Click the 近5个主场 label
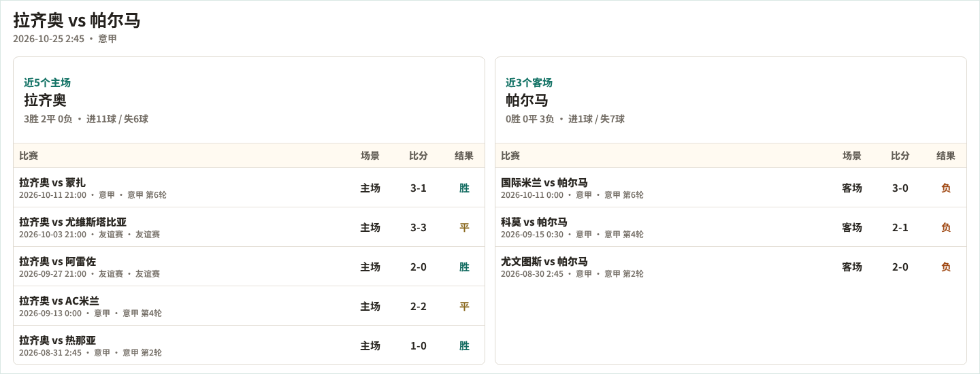This screenshot has height=374, width=980. pyautogui.click(x=47, y=82)
